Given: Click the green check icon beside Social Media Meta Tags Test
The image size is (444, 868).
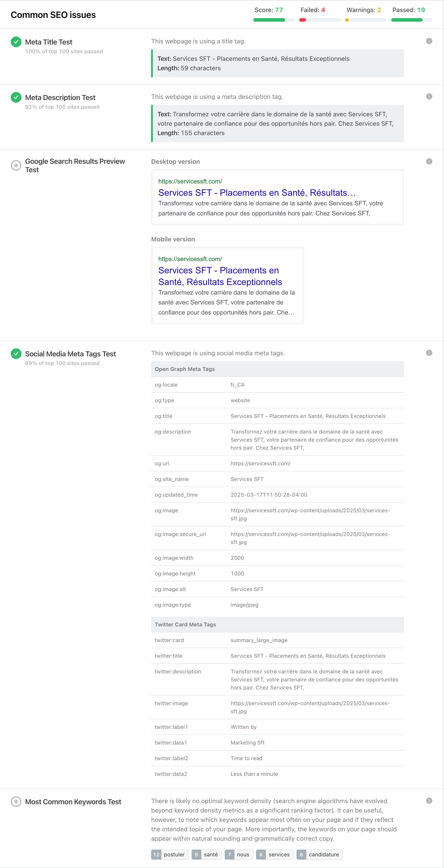Looking at the screenshot, I should tap(16, 354).
